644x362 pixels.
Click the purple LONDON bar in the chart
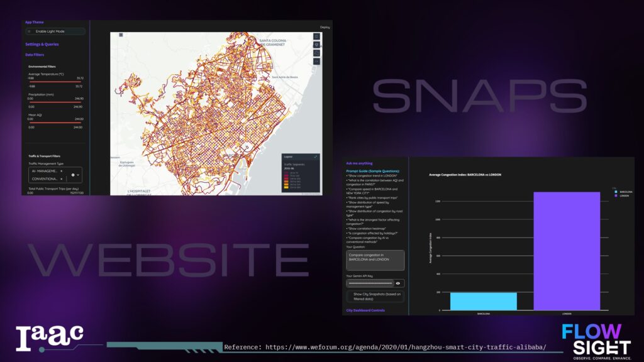567,251
